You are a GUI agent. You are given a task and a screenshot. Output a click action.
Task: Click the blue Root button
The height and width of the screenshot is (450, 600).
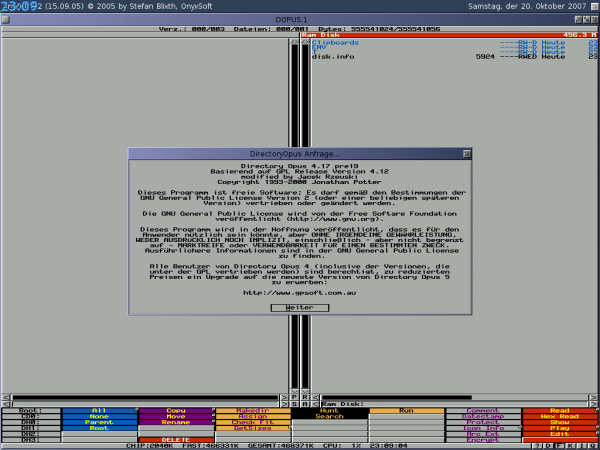[99, 428]
